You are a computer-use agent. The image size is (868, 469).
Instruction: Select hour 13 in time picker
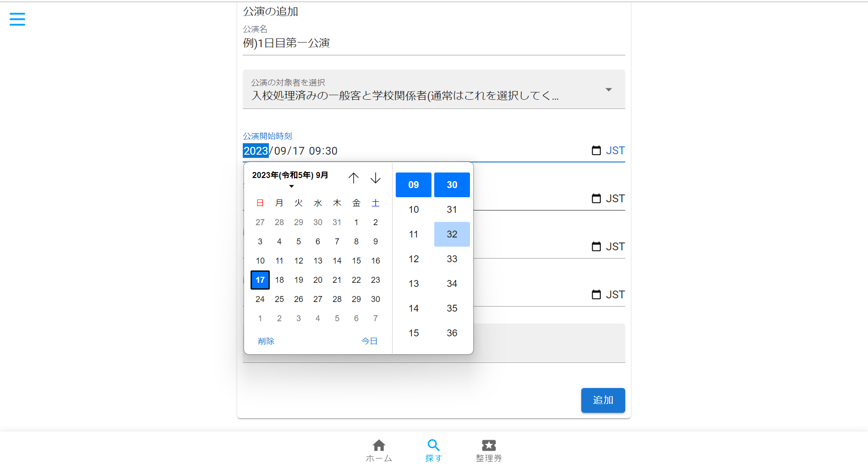[x=414, y=284]
